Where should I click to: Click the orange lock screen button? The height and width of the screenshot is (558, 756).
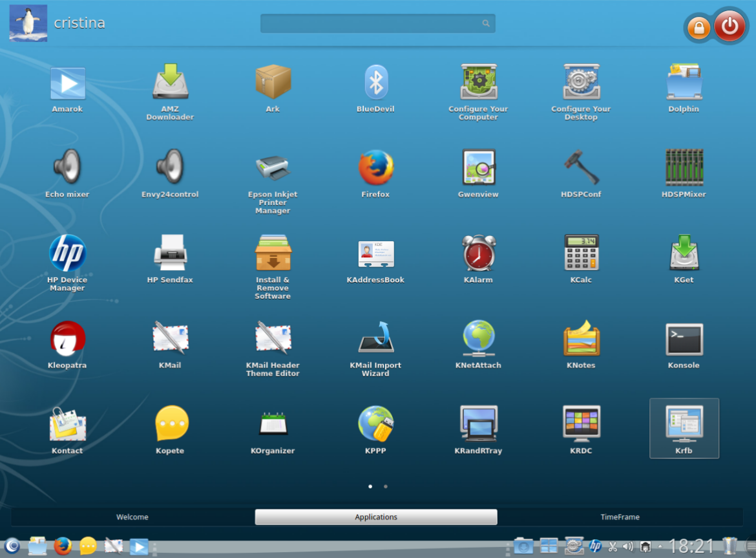[698, 28]
